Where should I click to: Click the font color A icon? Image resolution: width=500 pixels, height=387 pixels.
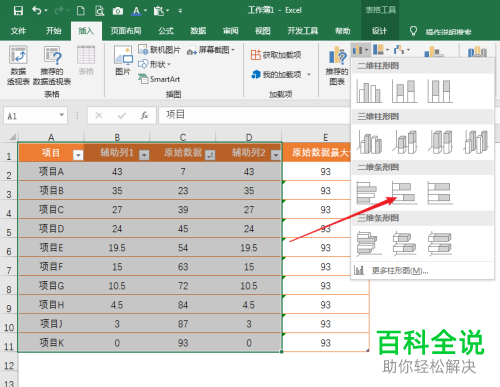click(x=136, y=11)
